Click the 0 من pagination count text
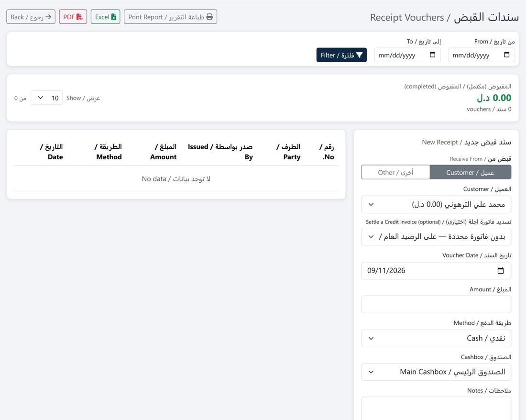This screenshot has width=526, height=420. pos(20,98)
